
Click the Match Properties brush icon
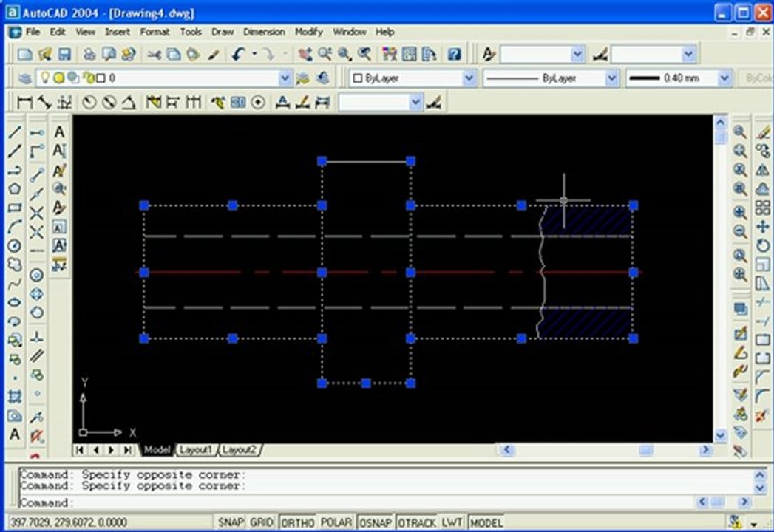[x=213, y=54]
